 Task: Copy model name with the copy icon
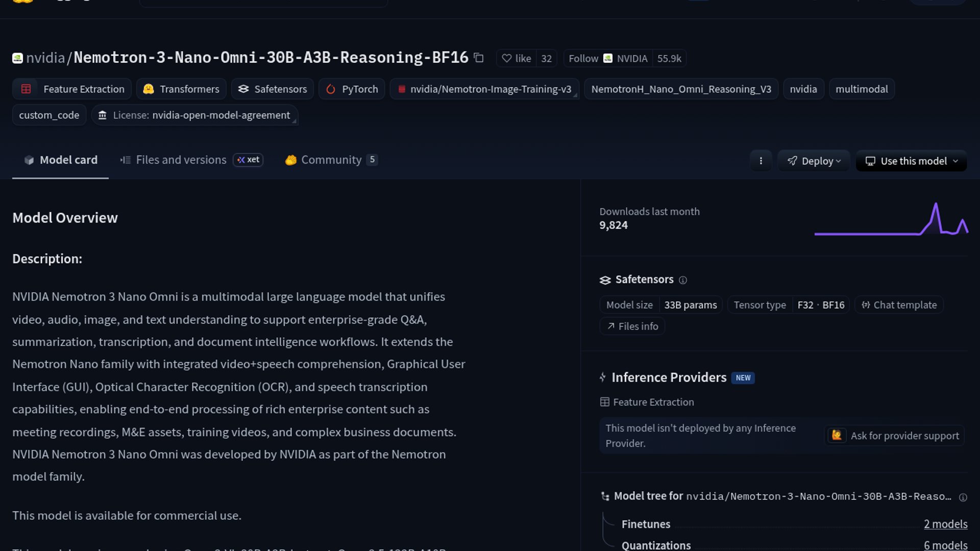click(x=478, y=58)
